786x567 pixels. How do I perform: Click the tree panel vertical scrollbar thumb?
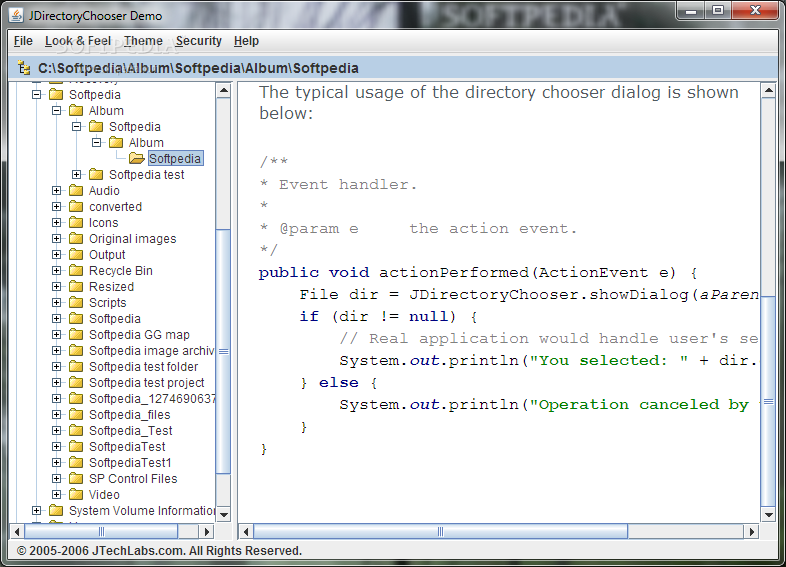pyautogui.click(x=224, y=351)
